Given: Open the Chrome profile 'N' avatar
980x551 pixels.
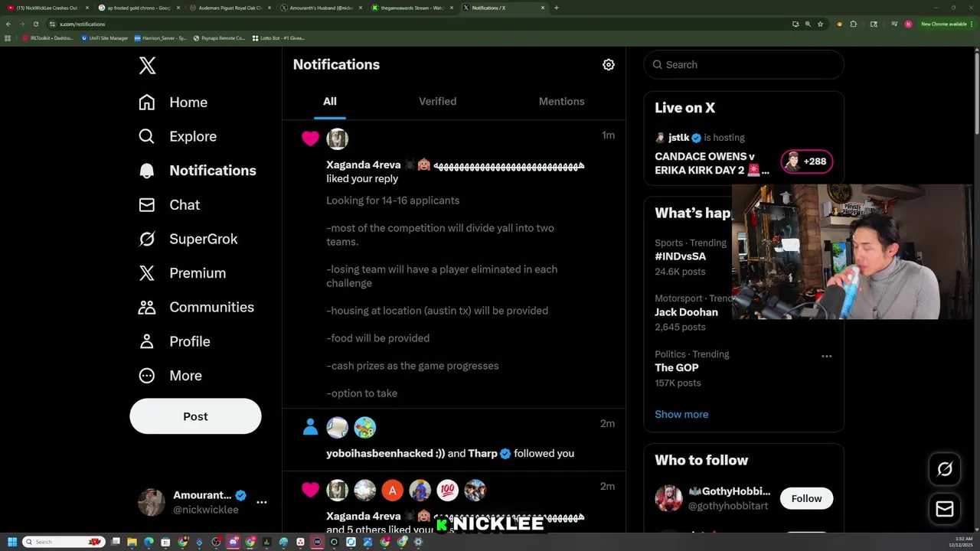Looking at the screenshot, I should pos(908,24).
